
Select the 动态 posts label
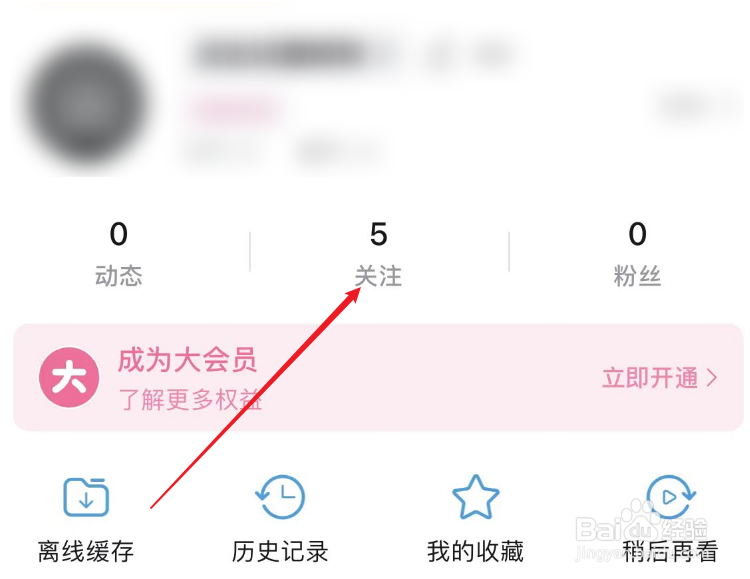click(119, 276)
